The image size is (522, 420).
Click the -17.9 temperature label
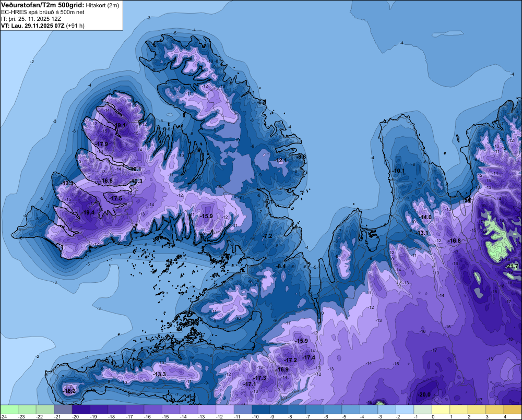[102, 144]
